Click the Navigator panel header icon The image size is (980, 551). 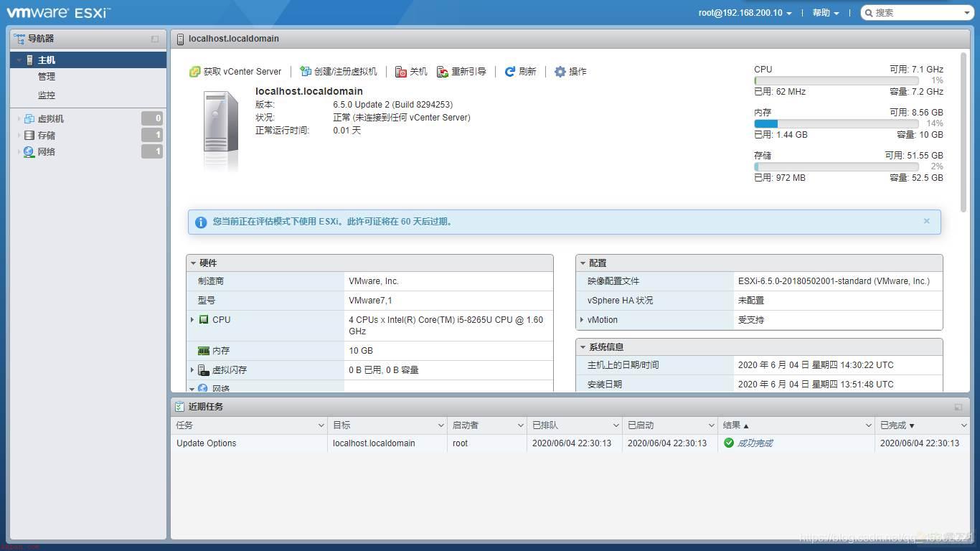[x=19, y=39]
